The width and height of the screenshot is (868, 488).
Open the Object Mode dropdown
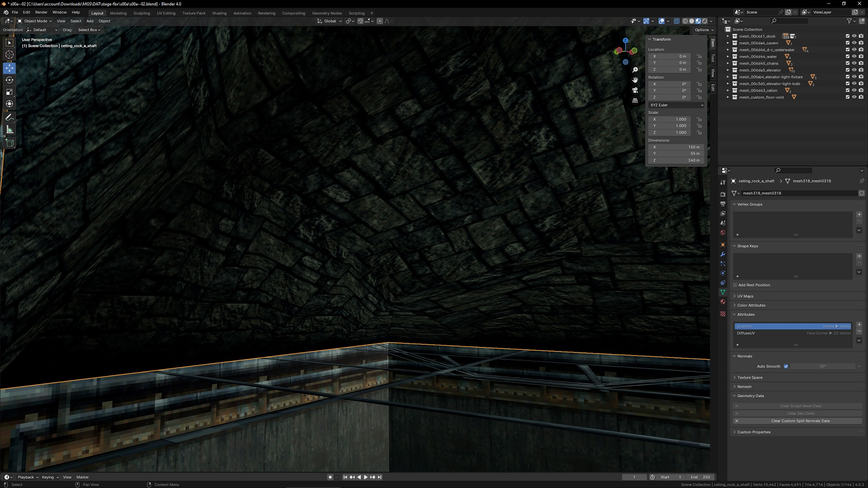coord(35,21)
